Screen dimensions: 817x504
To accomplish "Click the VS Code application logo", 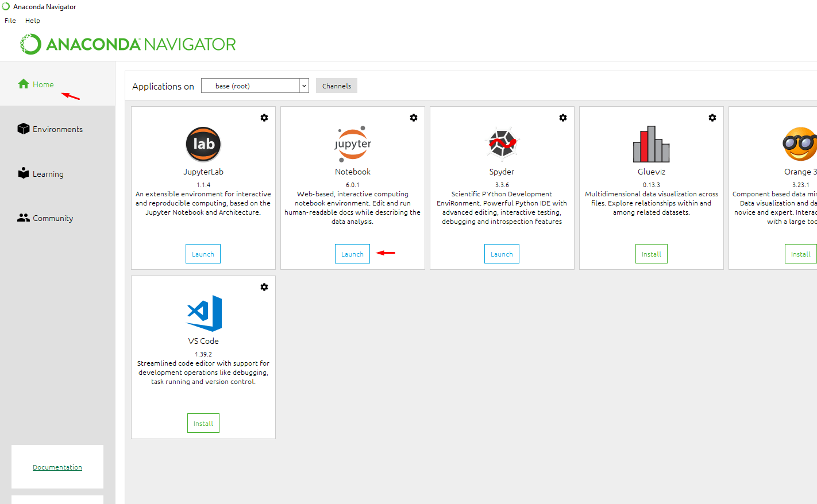I will pyautogui.click(x=205, y=313).
